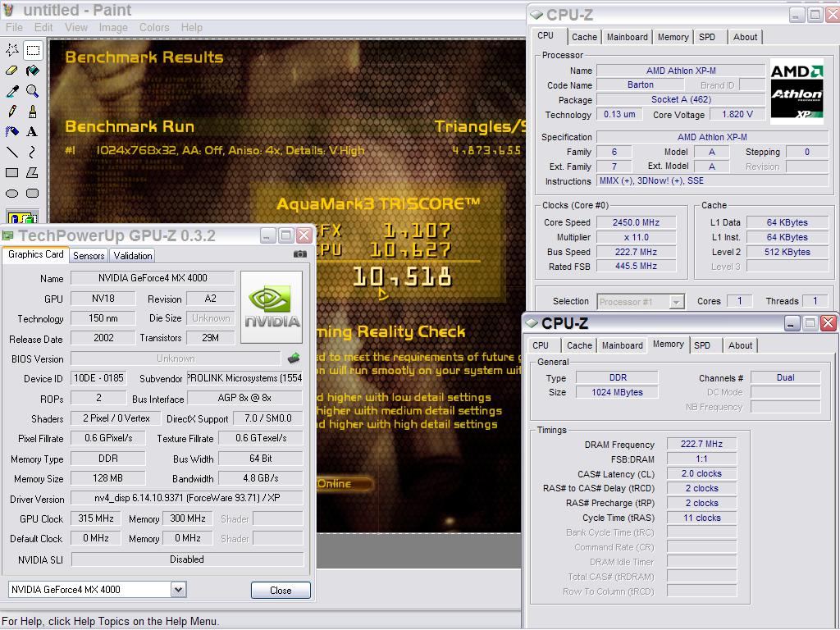Screen dimensions: 840x630
Task: Select the Curve tool in Paint
Action: click(x=33, y=152)
